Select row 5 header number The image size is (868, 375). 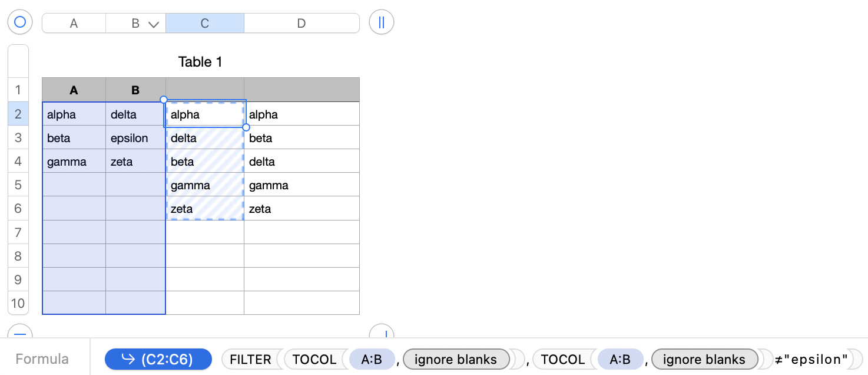point(18,185)
